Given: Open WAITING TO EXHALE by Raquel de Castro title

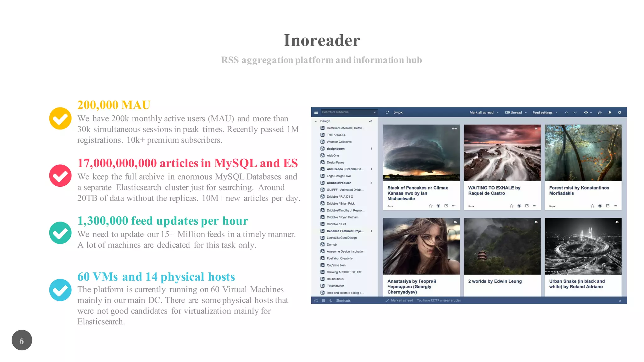Looking at the screenshot, I should tap(494, 190).
